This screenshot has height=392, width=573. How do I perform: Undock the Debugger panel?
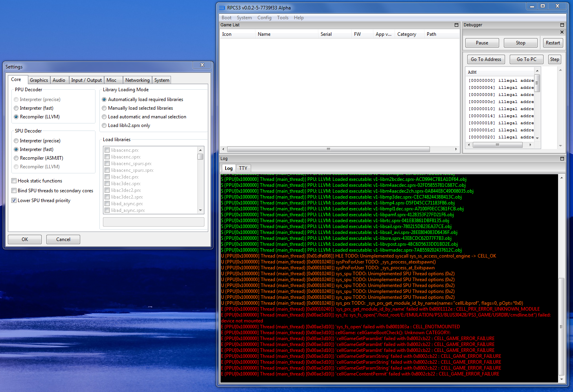coord(562,25)
